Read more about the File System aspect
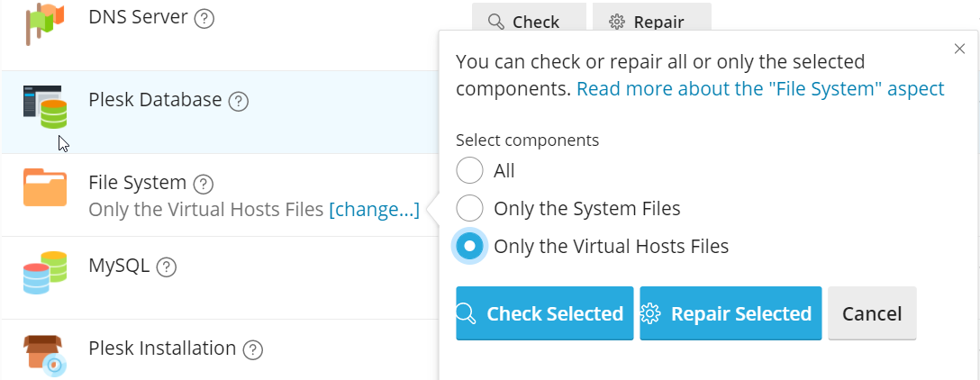The image size is (980, 380). click(759, 88)
